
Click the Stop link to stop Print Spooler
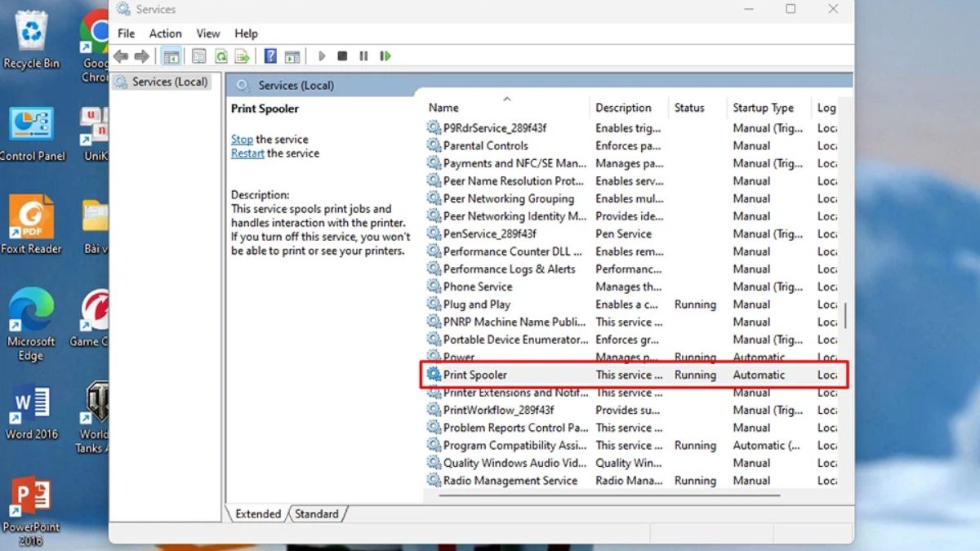pyautogui.click(x=241, y=139)
